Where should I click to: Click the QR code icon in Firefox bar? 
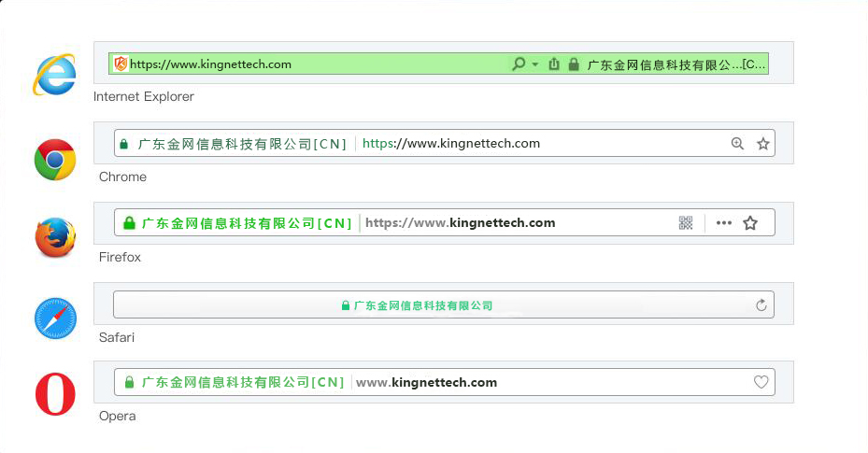(686, 223)
